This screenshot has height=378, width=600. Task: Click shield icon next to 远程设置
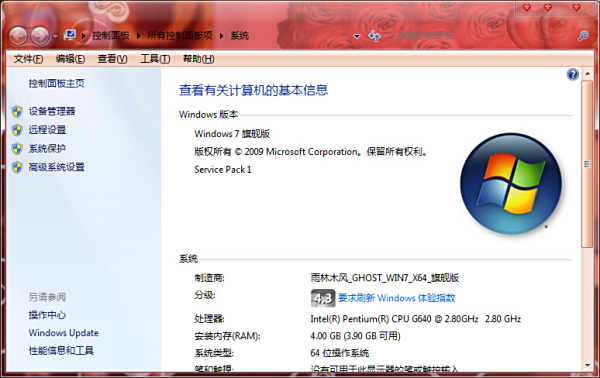tap(17, 130)
